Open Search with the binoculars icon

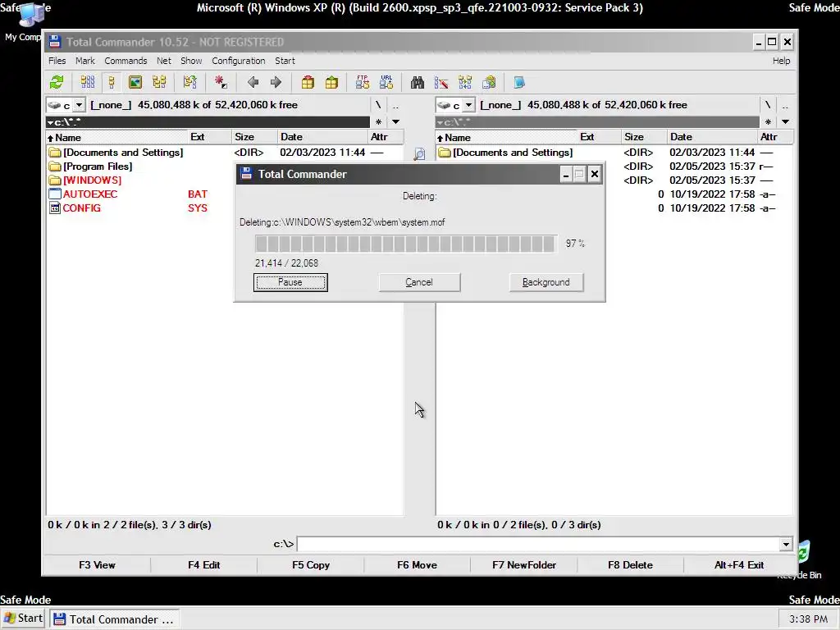[418, 83]
